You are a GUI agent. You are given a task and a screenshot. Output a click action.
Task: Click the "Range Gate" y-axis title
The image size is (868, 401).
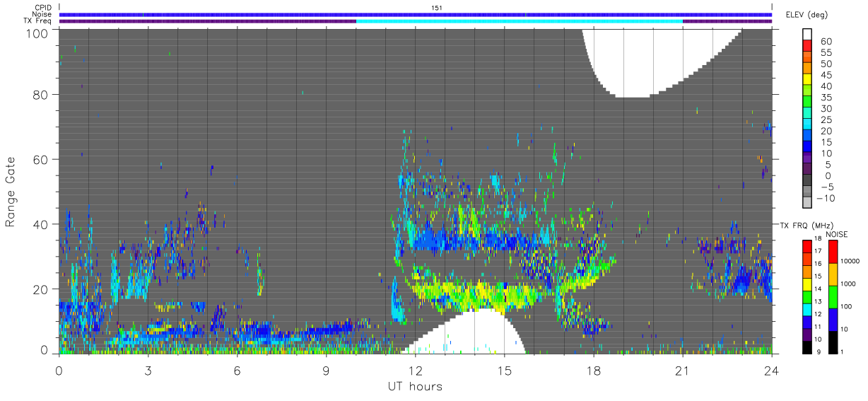pos(11,192)
